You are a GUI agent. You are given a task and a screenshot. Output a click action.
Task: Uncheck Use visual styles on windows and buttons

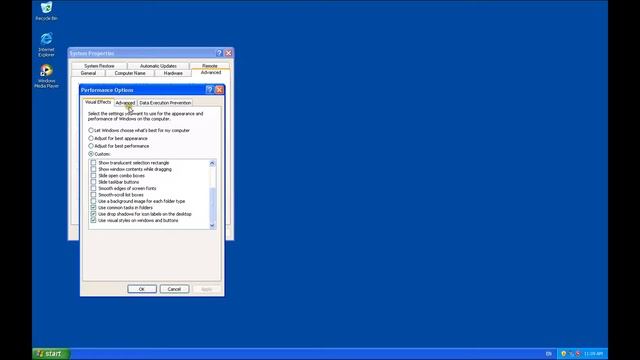coord(93,220)
